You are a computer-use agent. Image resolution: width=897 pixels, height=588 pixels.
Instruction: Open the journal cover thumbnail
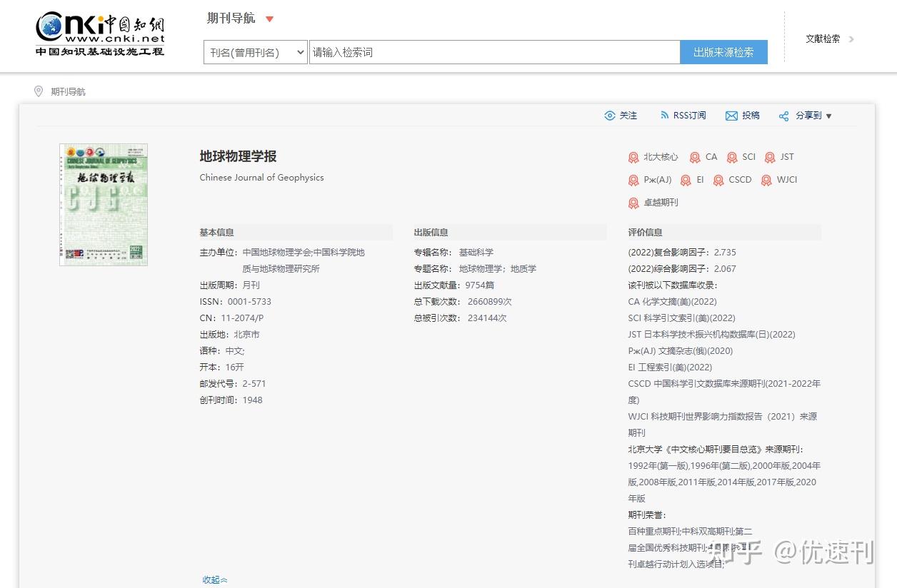[x=104, y=204]
